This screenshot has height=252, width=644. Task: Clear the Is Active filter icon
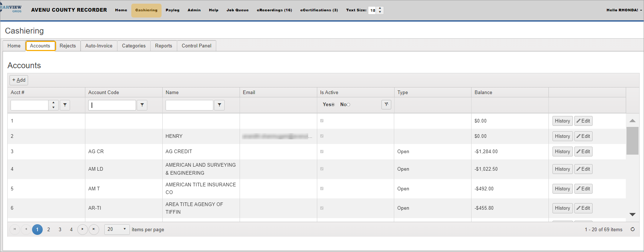coord(386,105)
